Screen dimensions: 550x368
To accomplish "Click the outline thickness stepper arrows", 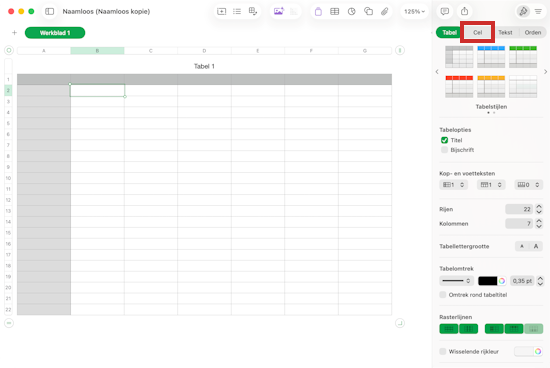I will click(x=540, y=281).
